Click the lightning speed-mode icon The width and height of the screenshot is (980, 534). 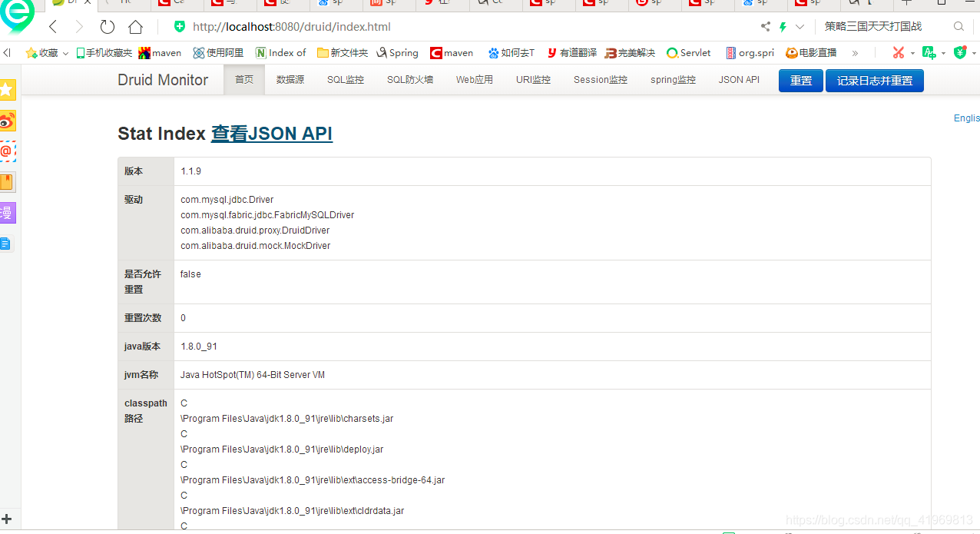(783, 26)
